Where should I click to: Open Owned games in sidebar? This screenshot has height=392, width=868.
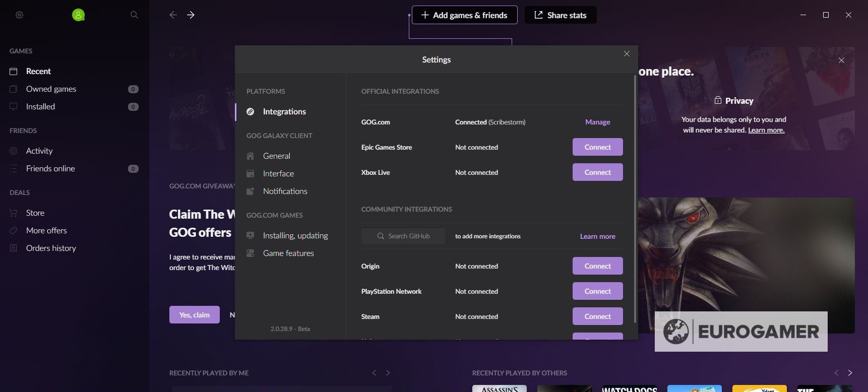(x=51, y=89)
